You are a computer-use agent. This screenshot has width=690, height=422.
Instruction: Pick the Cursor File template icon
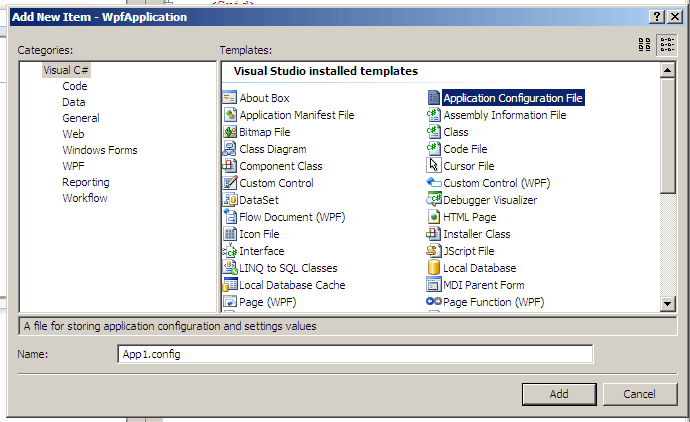(433, 166)
